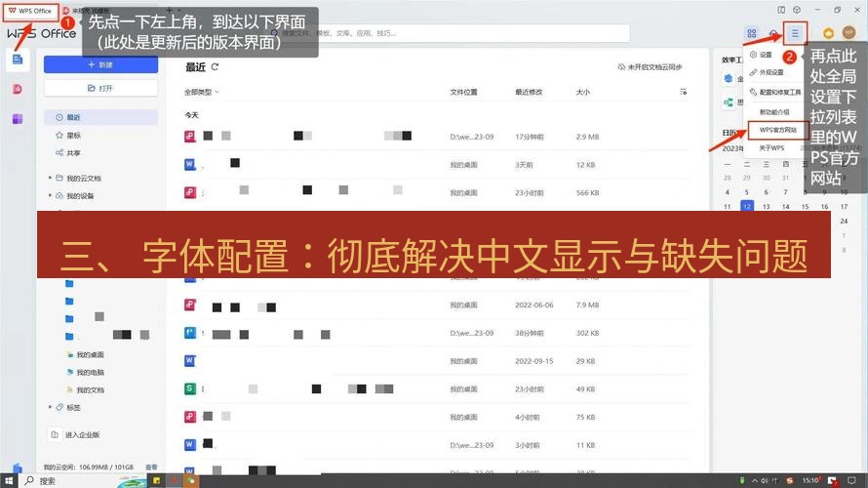Open the 全部类型 filter dropdown

coord(202,92)
